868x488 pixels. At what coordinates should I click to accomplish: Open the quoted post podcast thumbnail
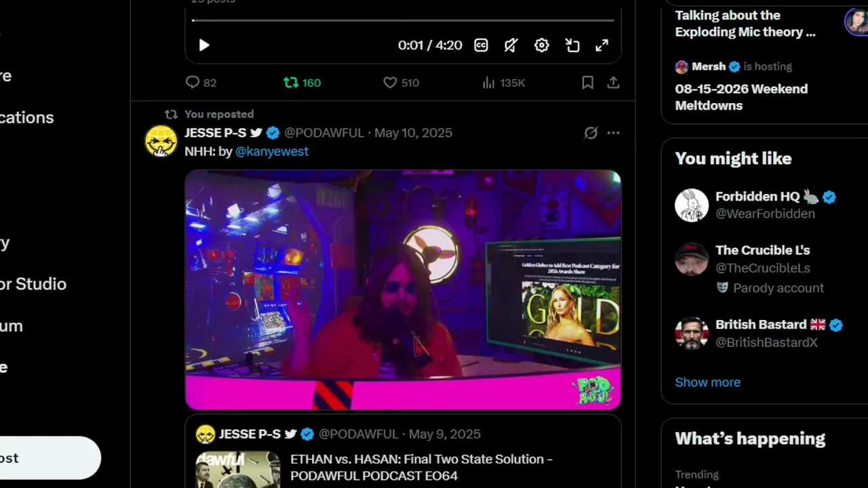point(238,470)
